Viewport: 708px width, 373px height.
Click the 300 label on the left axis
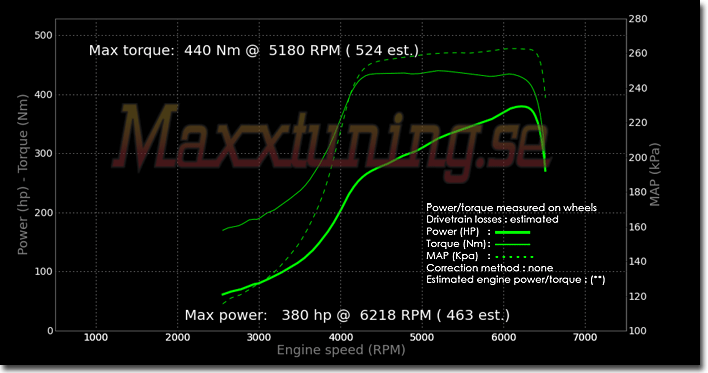(43, 154)
